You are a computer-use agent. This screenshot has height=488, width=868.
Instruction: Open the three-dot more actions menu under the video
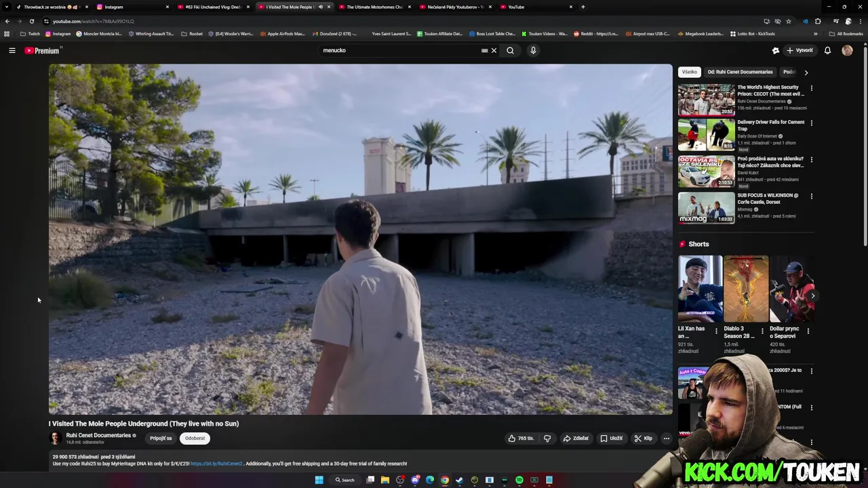(666, 439)
